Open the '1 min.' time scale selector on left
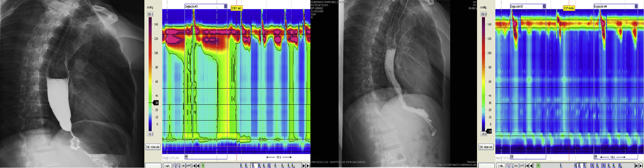 pyautogui.click(x=167, y=166)
